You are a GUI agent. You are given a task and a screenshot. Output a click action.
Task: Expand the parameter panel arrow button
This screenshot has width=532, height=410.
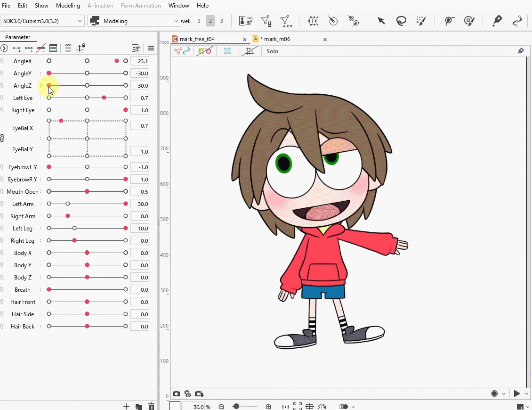pos(4,48)
